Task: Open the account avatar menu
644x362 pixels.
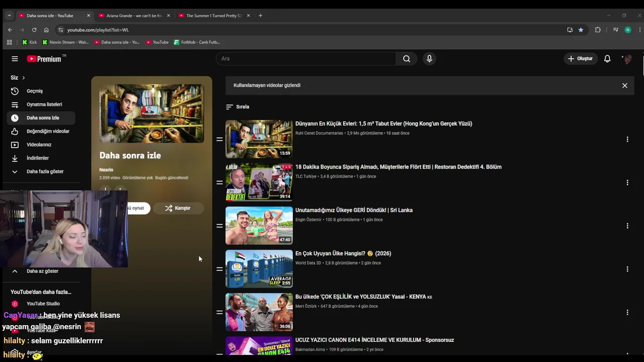Action: pos(627,59)
